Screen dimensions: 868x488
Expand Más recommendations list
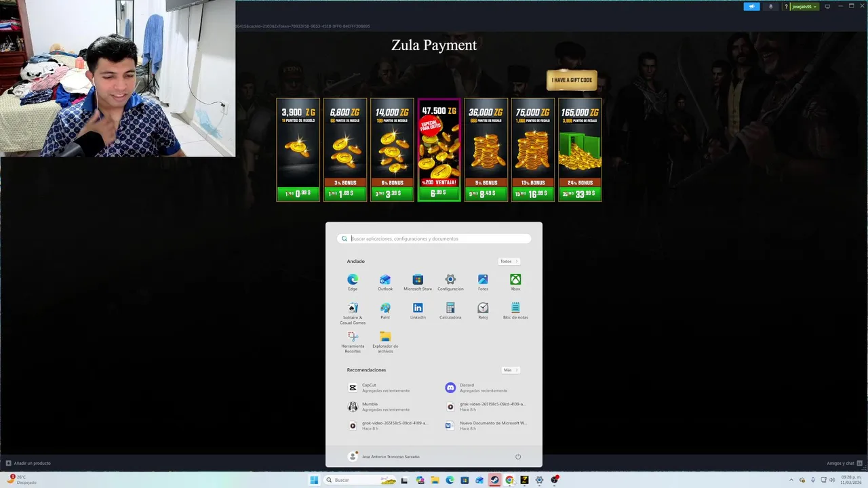coord(511,370)
